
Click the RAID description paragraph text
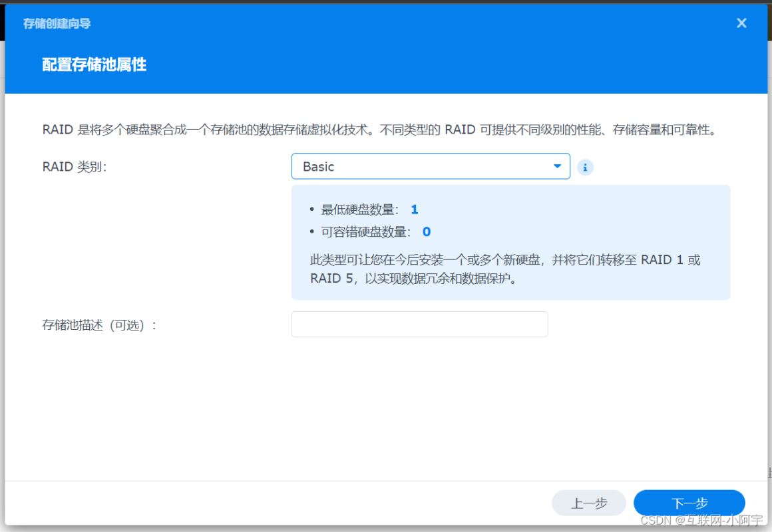pos(379,130)
